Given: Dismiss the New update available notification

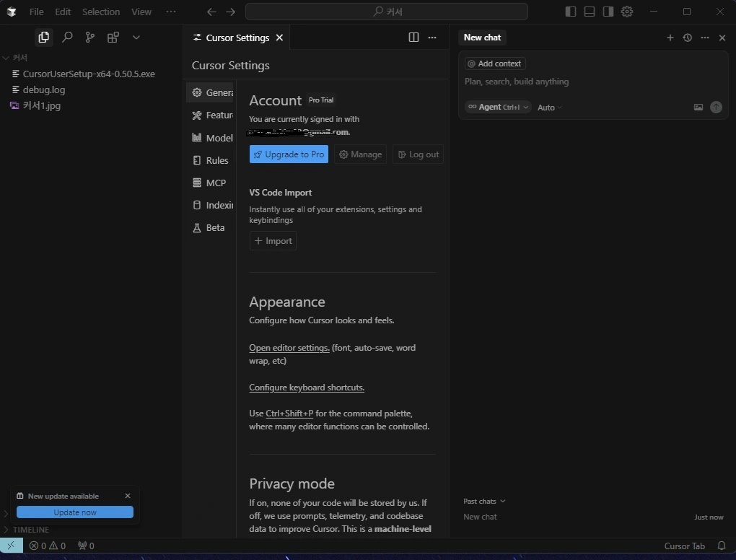Looking at the screenshot, I should pyautogui.click(x=128, y=496).
